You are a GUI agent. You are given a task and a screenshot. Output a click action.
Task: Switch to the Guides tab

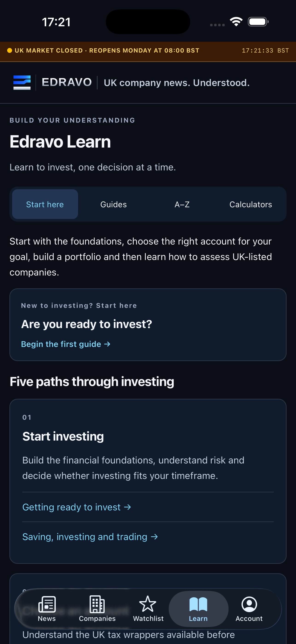click(114, 204)
